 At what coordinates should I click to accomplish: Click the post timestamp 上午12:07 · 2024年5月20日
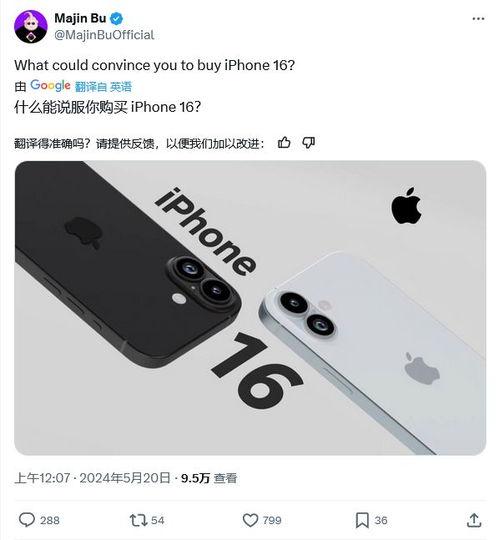[92, 478]
